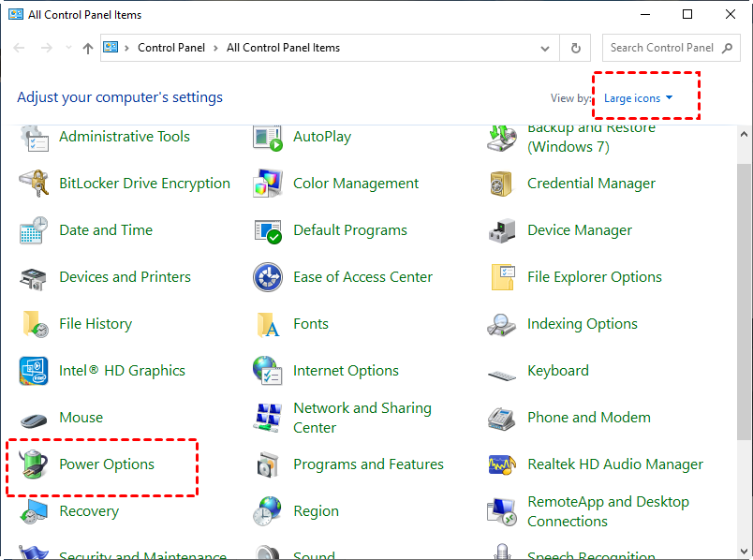Open the Realtek HD Audio Manager icon

point(502,464)
